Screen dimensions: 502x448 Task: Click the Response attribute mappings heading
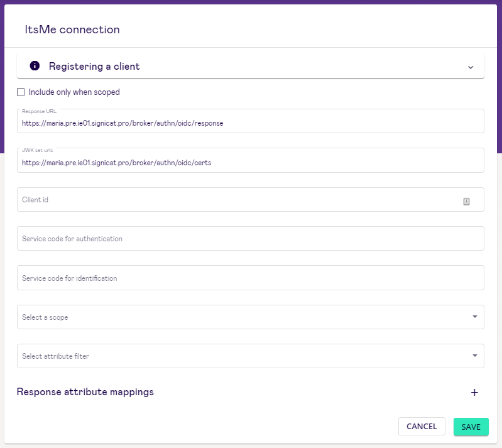pyautogui.click(x=85, y=392)
